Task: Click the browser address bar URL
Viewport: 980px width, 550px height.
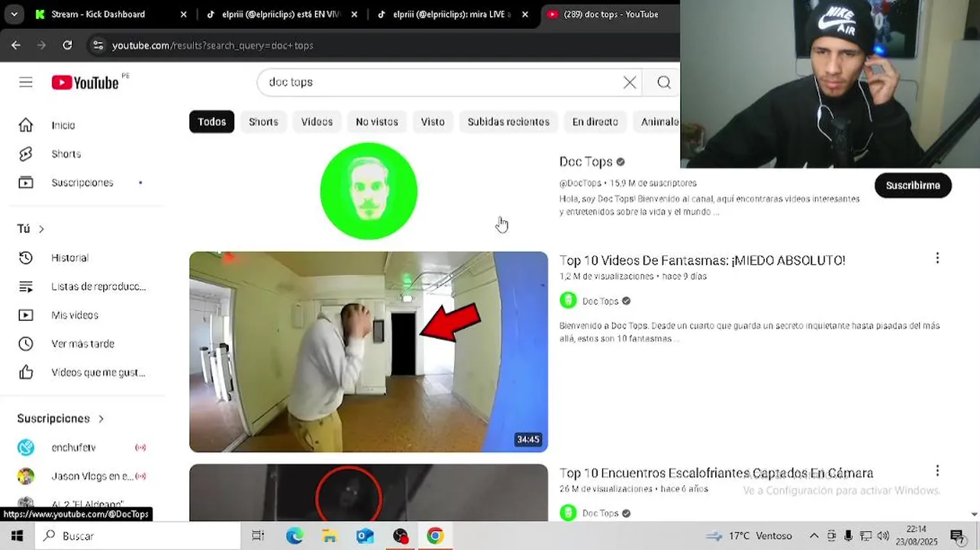Action: point(213,46)
